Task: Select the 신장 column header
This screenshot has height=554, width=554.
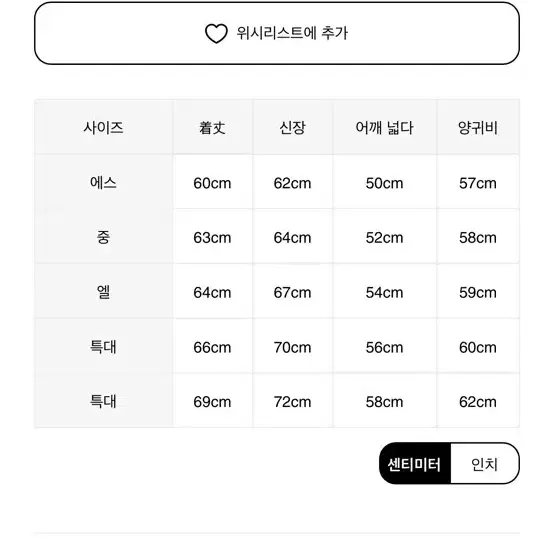Action: point(293,127)
